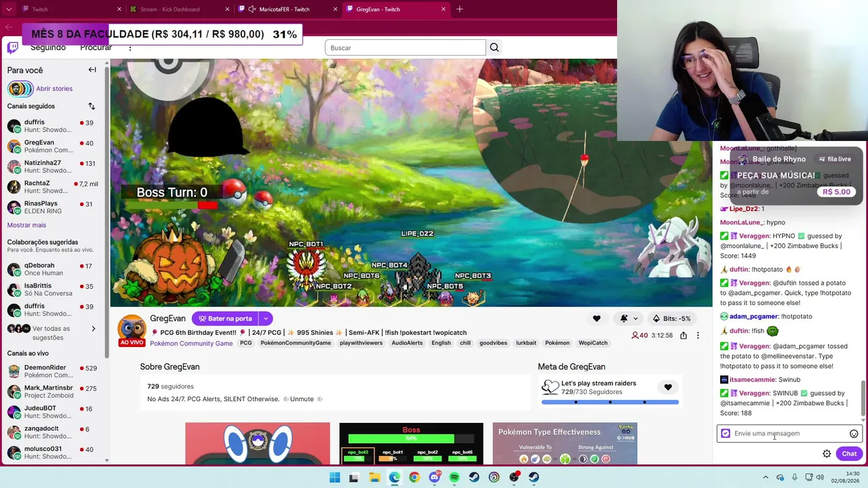Screen dimensions: 868x488
Task: Open File Explorer from the taskbar
Action: (374, 477)
